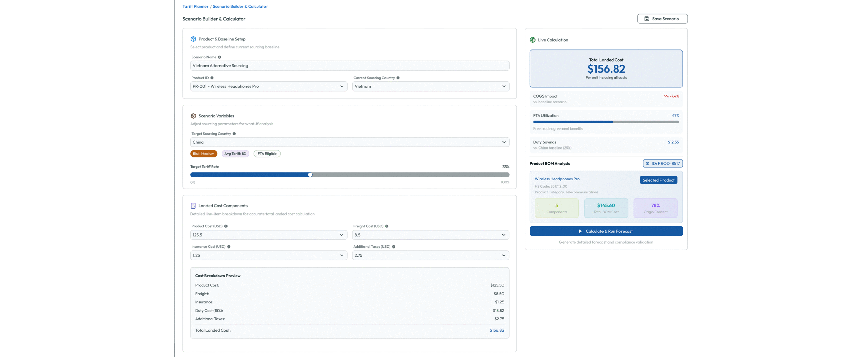The height and width of the screenshot is (357, 868).
Task: Click the Target Sourcing Country info icon
Action: coord(234,134)
